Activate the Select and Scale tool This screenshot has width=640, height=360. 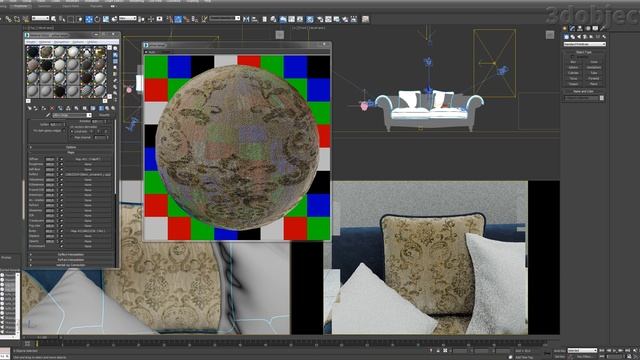point(105,19)
